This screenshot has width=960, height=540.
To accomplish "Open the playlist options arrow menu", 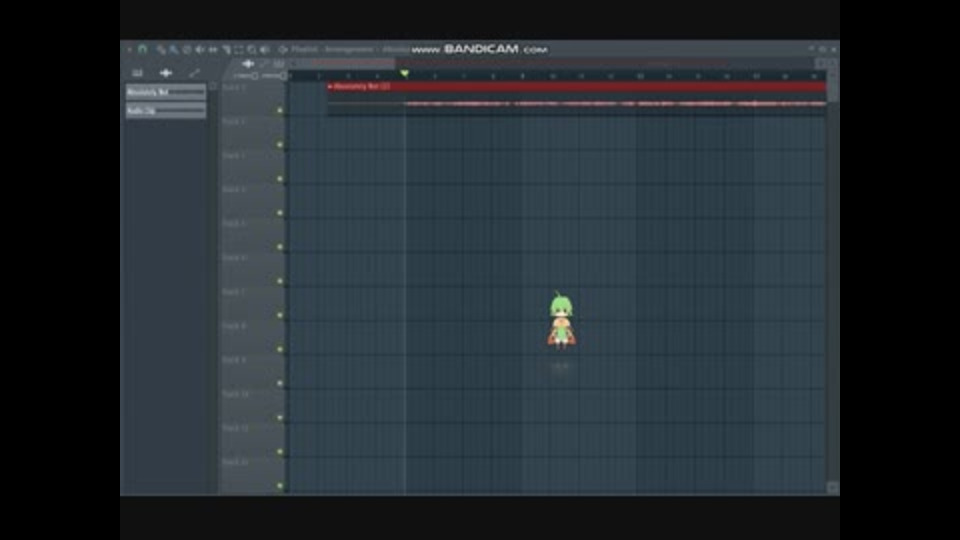I will point(129,50).
